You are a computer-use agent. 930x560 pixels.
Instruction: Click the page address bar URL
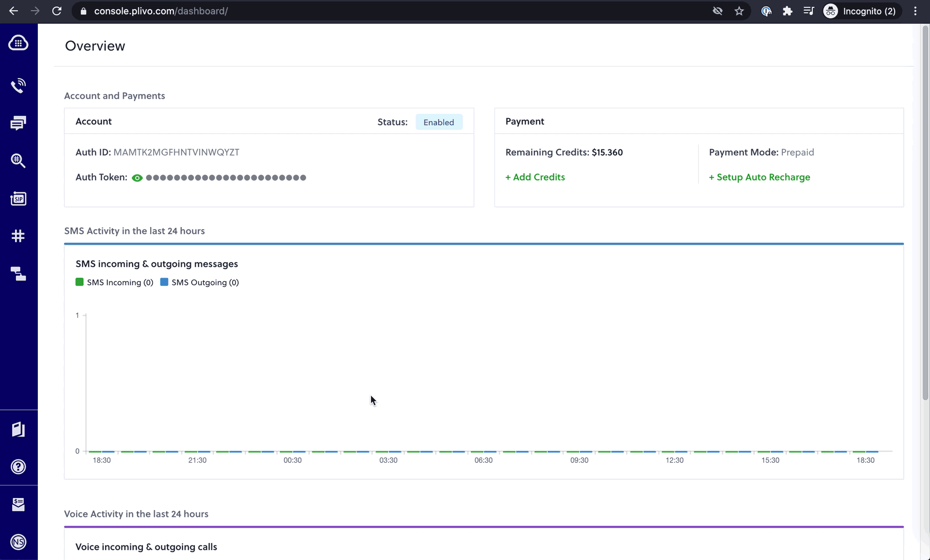tap(161, 11)
